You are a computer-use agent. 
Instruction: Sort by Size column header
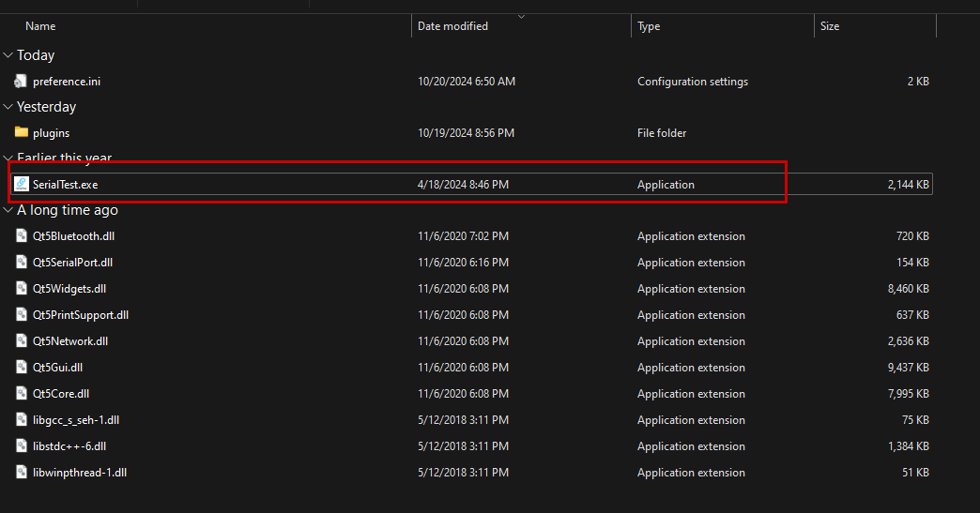tap(830, 26)
